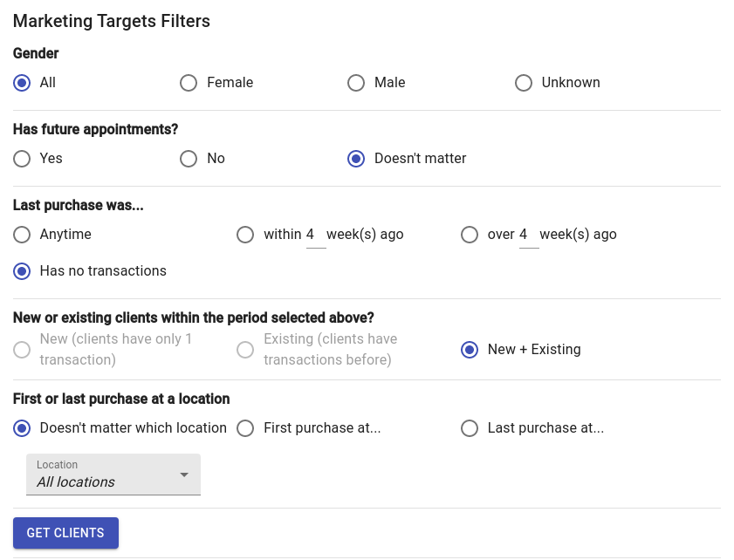Select Anytime for last purchase

click(x=22, y=235)
